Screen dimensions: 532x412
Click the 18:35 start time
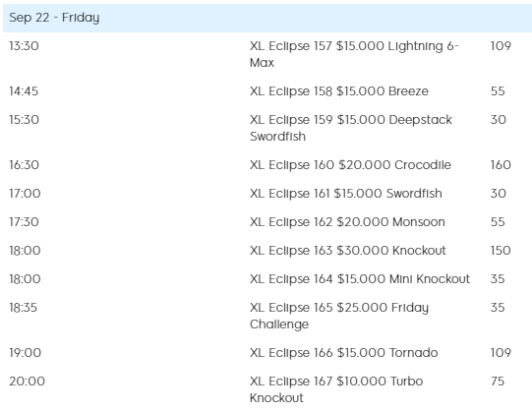point(23,308)
